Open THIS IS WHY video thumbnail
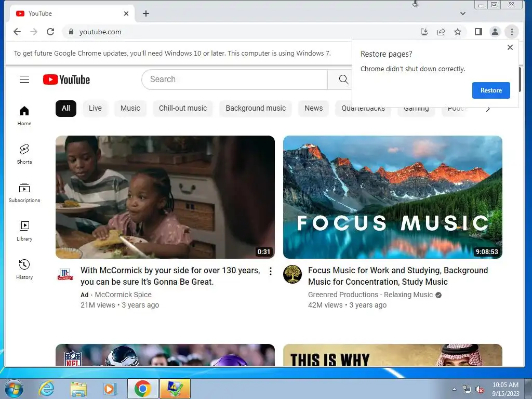 pyautogui.click(x=393, y=355)
